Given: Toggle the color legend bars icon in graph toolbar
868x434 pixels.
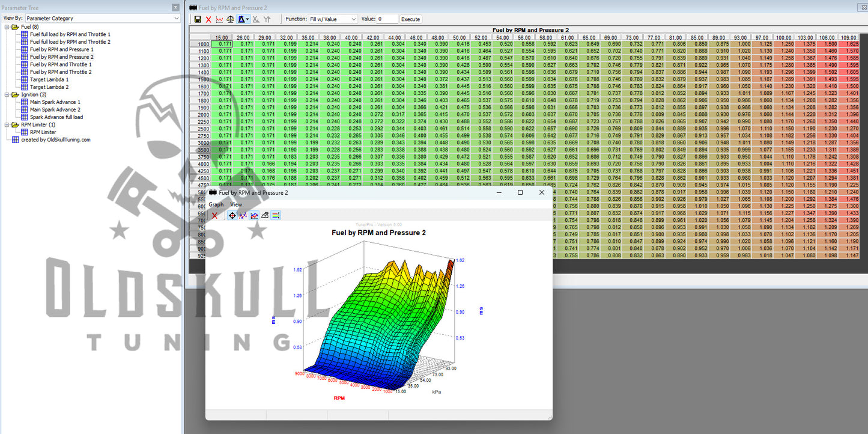Looking at the screenshot, I should 276,215.
